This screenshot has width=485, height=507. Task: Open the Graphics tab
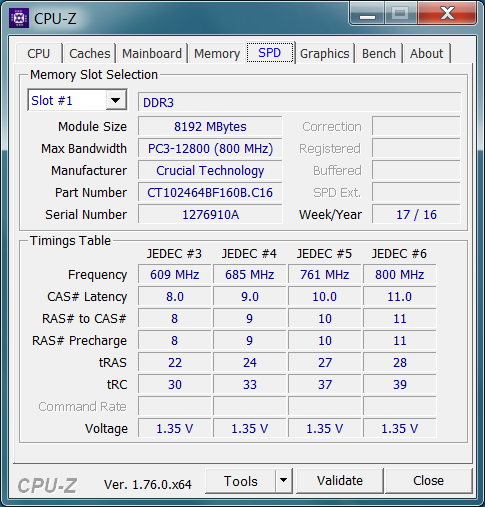(x=325, y=54)
